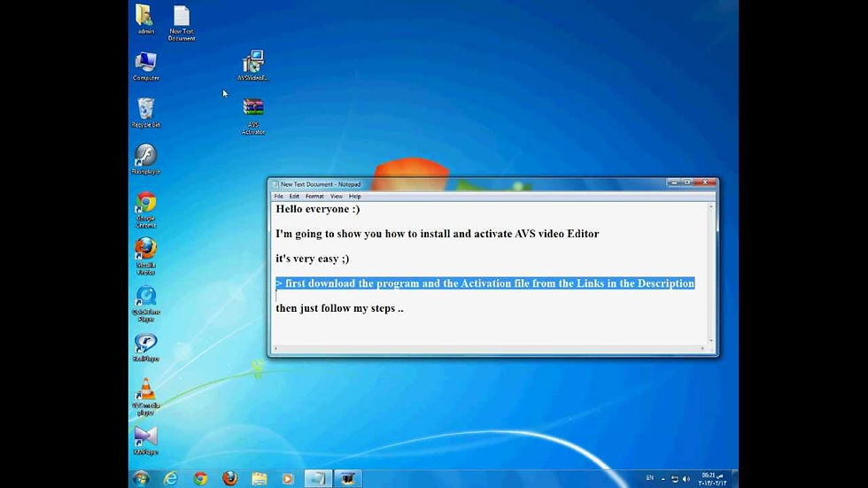Viewport: 868px width, 488px height.
Task: Open the admin folder on desktop
Action: tap(145, 19)
